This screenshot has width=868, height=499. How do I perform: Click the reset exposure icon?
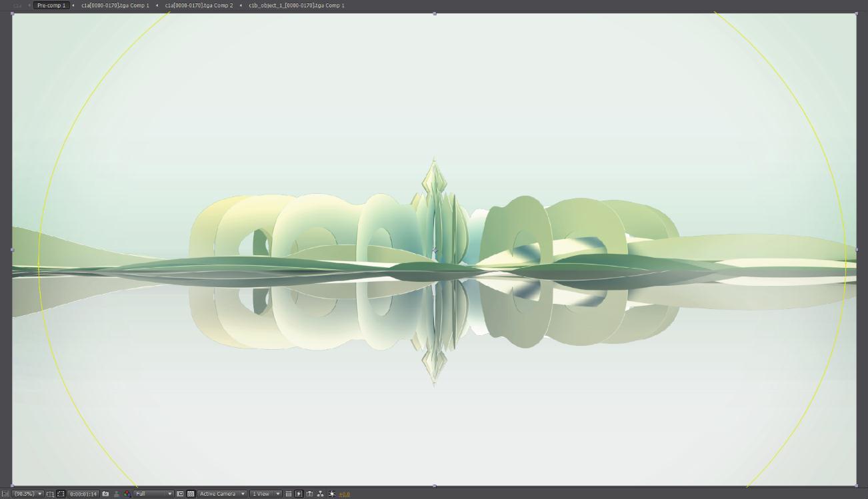point(331,494)
